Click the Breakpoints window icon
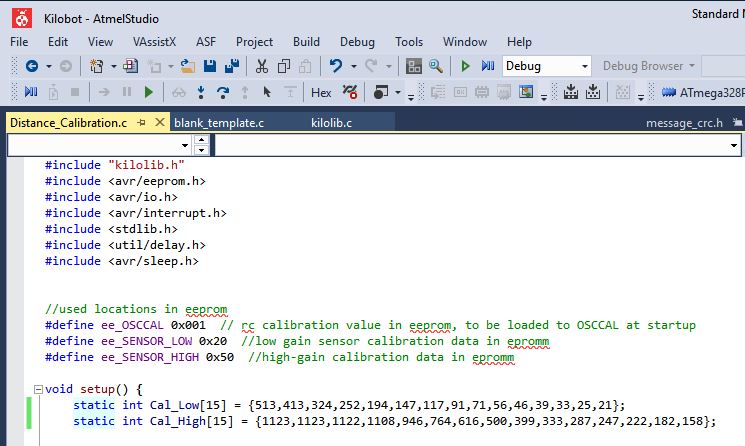This screenshot has height=446, width=745. [381, 92]
